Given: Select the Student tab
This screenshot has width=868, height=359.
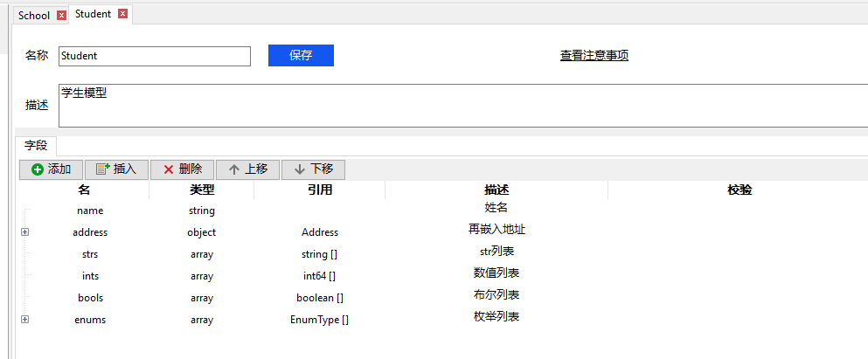Looking at the screenshot, I should click(93, 14).
